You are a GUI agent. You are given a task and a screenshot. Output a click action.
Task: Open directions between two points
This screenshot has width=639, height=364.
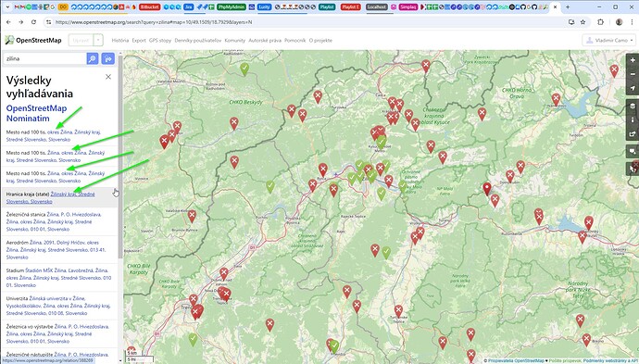pos(108,58)
